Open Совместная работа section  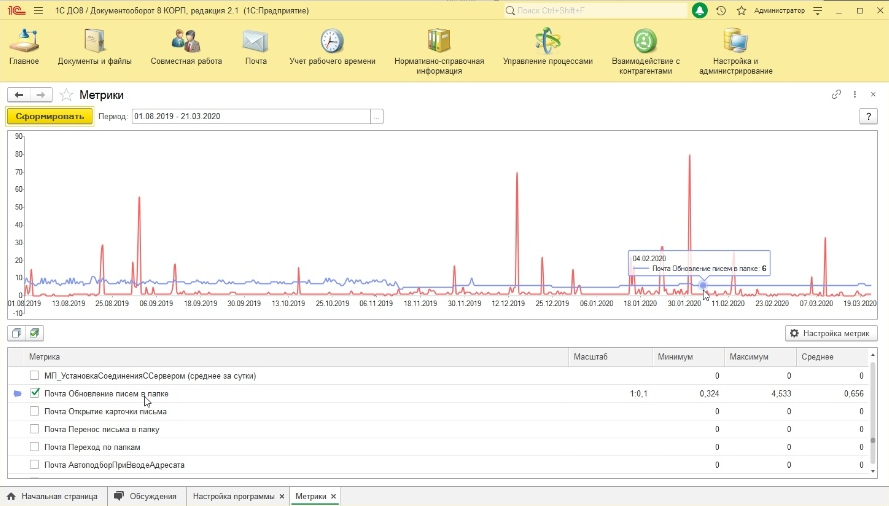[x=186, y=48]
